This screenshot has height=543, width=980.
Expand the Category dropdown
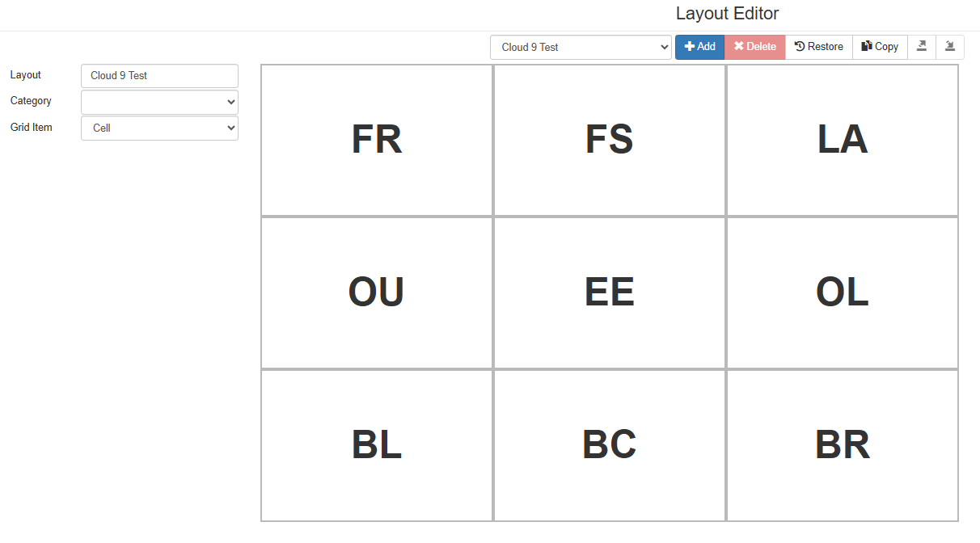pyautogui.click(x=159, y=102)
